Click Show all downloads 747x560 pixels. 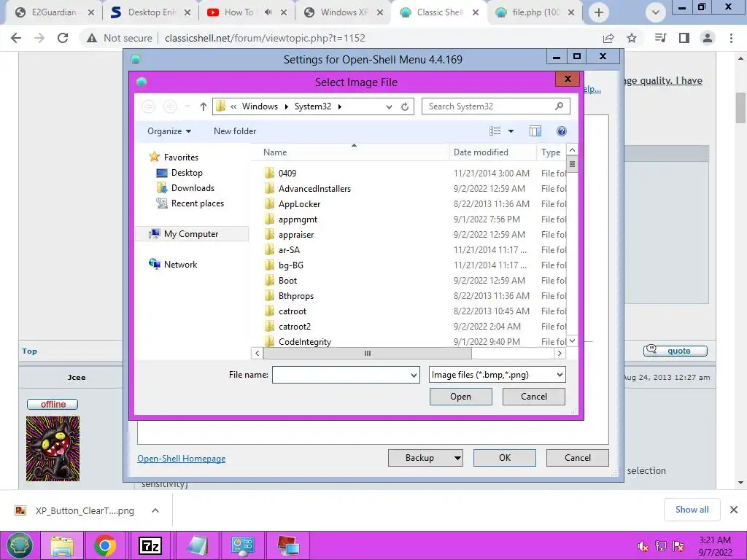pyautogui.click(x=692, y=510)
